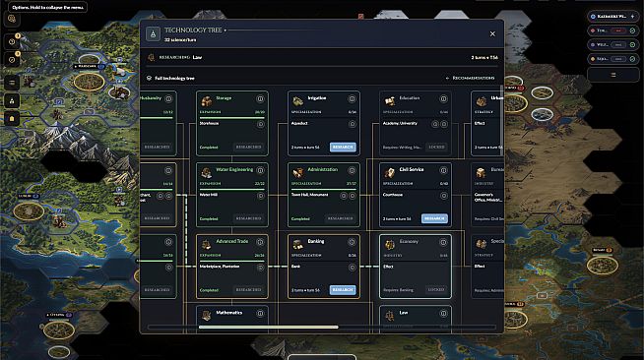Show info for the Economy technology

click(x=443, y=242)
